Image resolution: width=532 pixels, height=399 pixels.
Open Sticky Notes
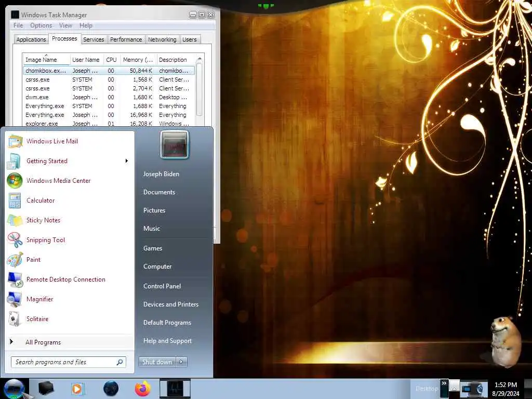[x=43, y=220]
